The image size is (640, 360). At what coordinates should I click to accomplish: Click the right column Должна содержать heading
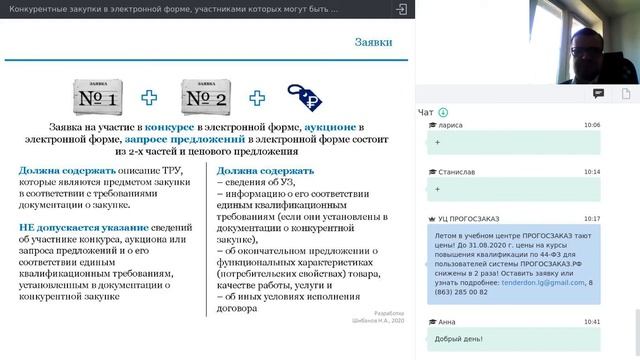[x=265, y=171]
